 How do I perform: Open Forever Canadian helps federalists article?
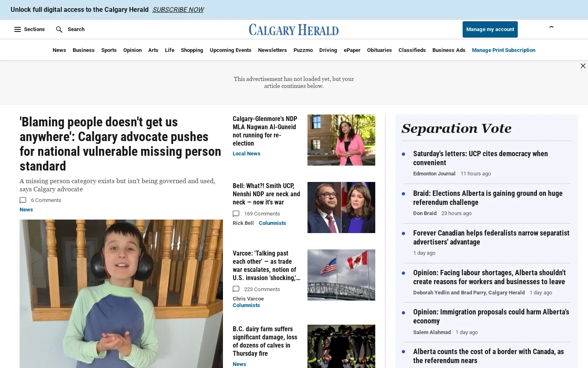491,238
